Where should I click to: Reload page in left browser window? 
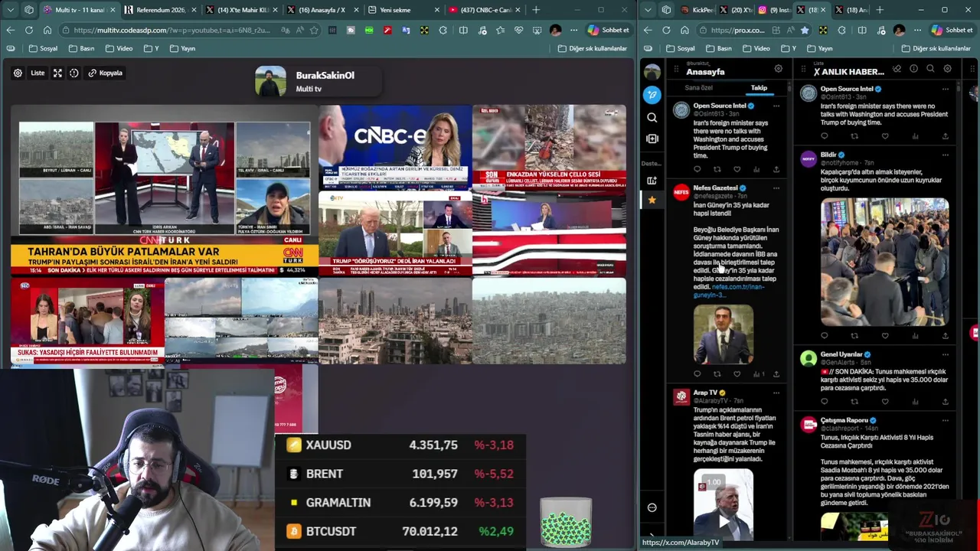click(x=28, y=30)
